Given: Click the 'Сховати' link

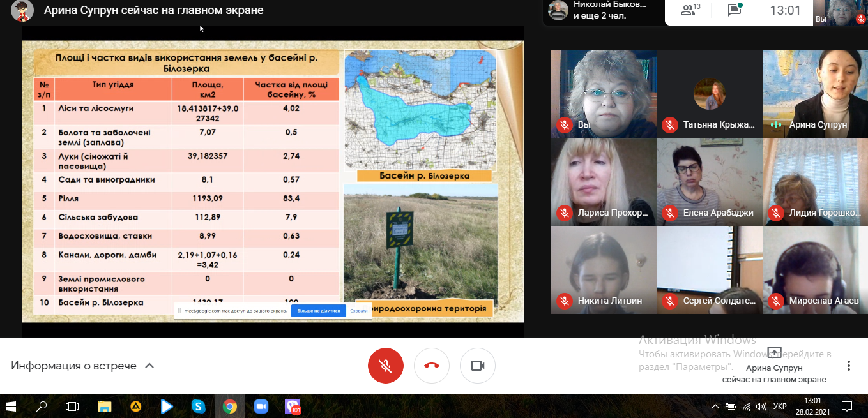Looking at the screenshot, I should [x=359, y=311].
